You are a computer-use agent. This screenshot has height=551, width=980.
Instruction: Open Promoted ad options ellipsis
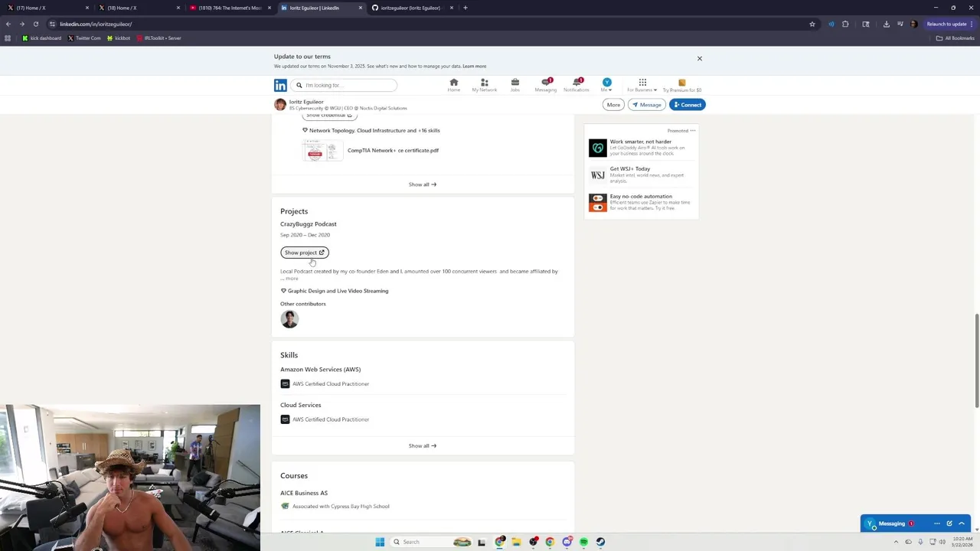(x=693, y=130)
